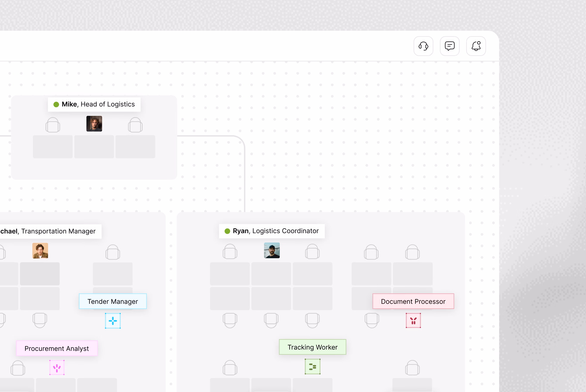The image size is (586, 392).
Task: Click the red Document Processor agent icon
Action: [413, 321]
